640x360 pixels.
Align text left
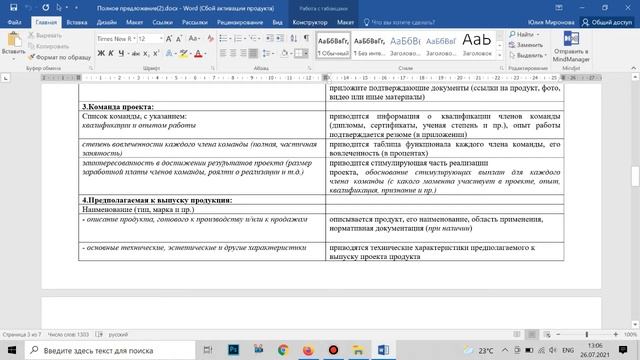pyautogui.click(x=223, y=53)
